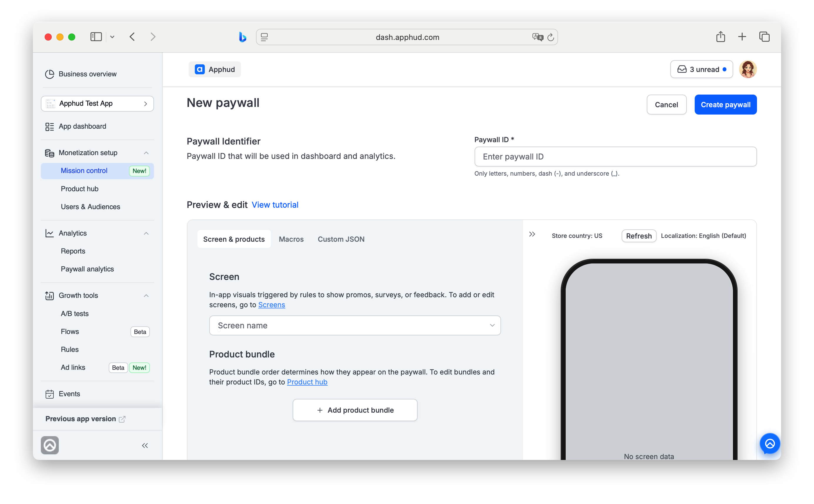Click Create paywall button

coord(725,105)
